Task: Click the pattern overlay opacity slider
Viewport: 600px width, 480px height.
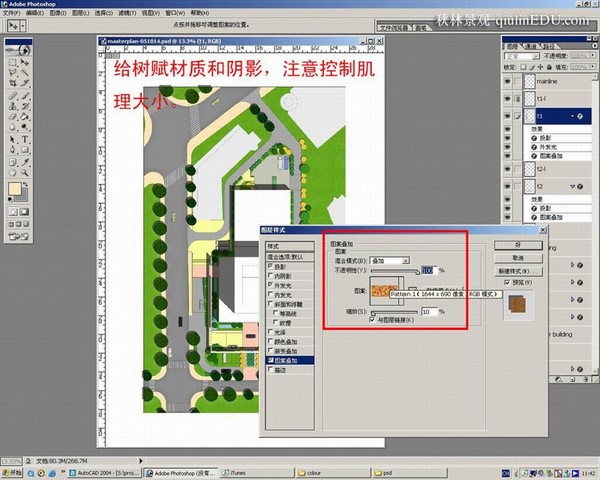Action: [x=395, y=271]
